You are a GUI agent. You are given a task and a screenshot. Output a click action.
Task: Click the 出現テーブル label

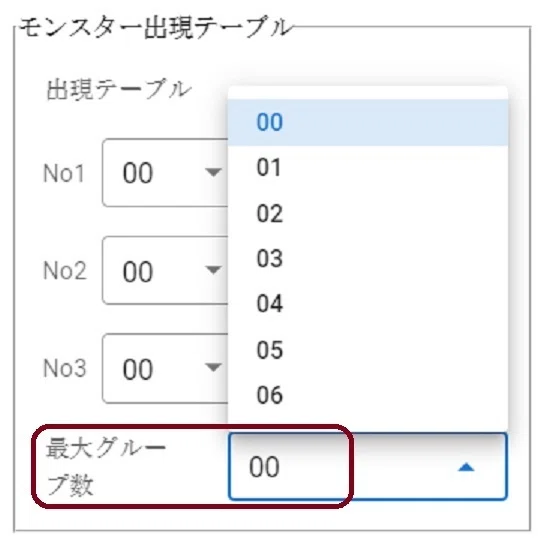[x=119, y=89]
